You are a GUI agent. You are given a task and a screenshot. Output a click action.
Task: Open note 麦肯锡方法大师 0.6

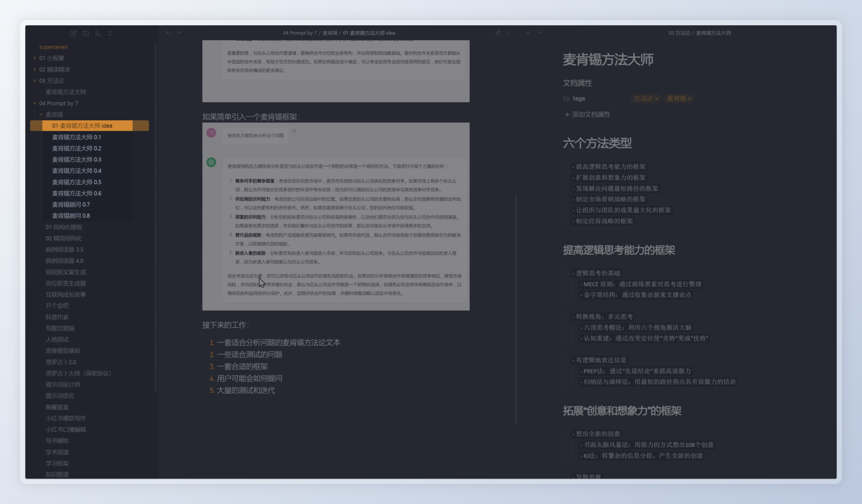pyautogui.click(x=77, y=193)
